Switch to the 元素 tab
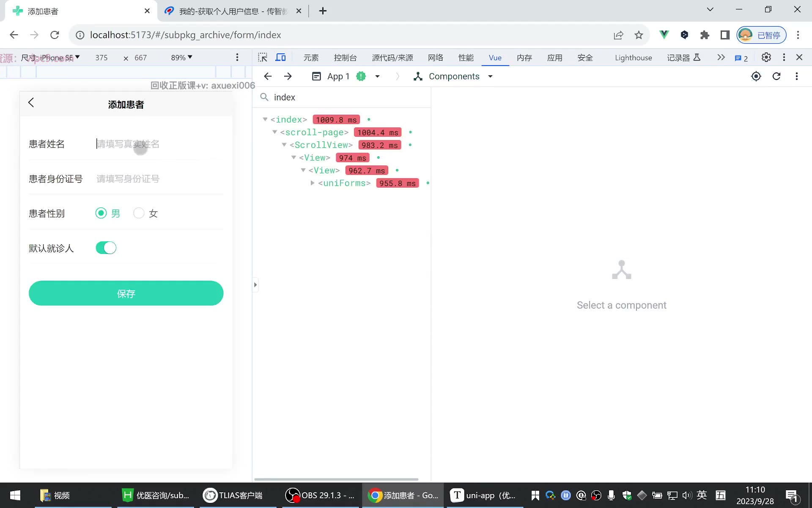 311,58
